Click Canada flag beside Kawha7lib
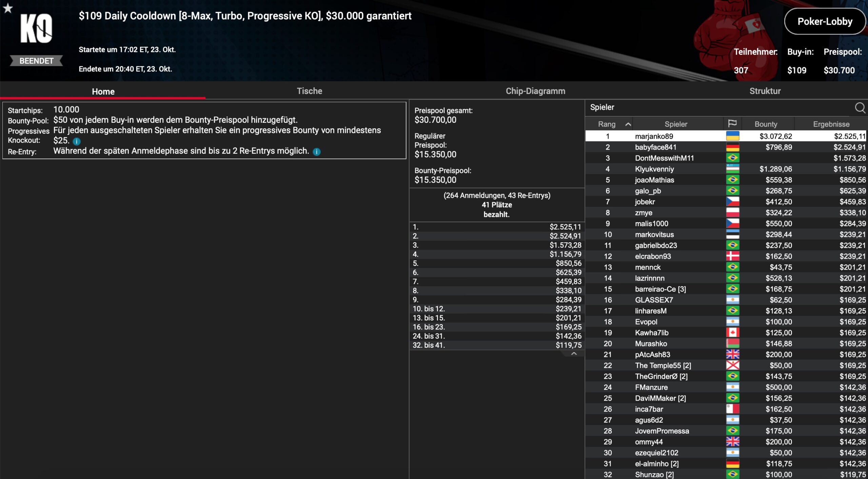This screenshot has width=868, height=479. [732, 333]
